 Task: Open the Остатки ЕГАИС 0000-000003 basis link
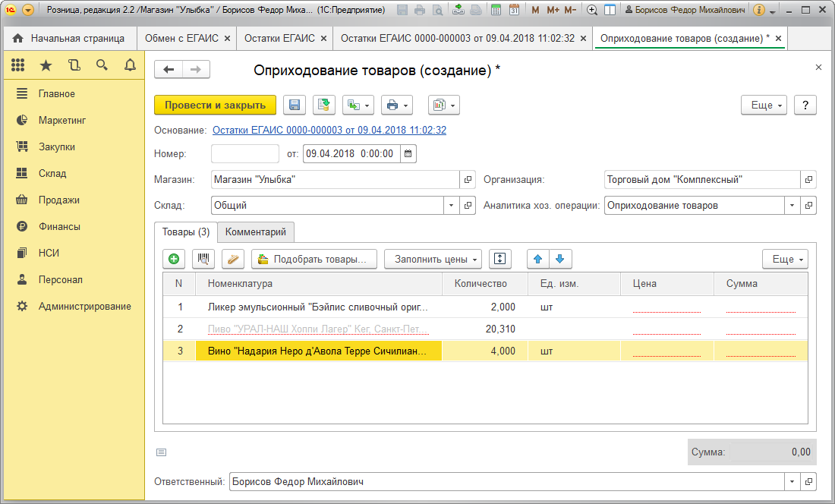pos(329,131)
